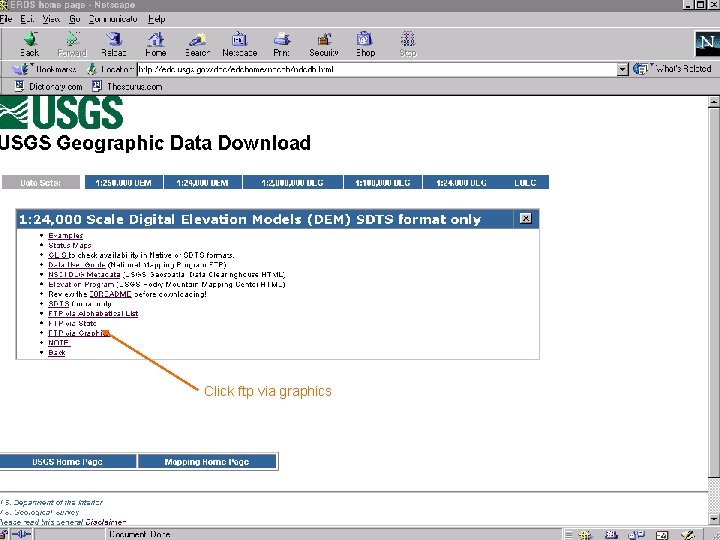Open the Go menu

click(x=74, y=19)
